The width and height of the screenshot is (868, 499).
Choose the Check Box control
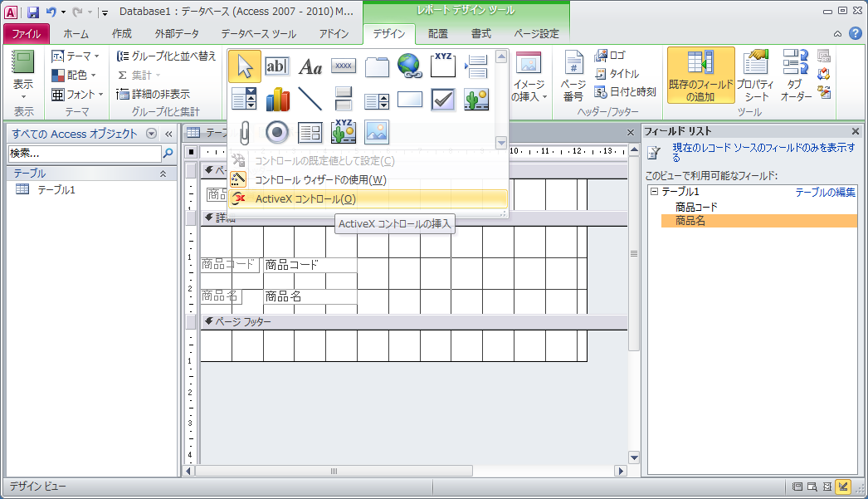click(x=443, y=100)
